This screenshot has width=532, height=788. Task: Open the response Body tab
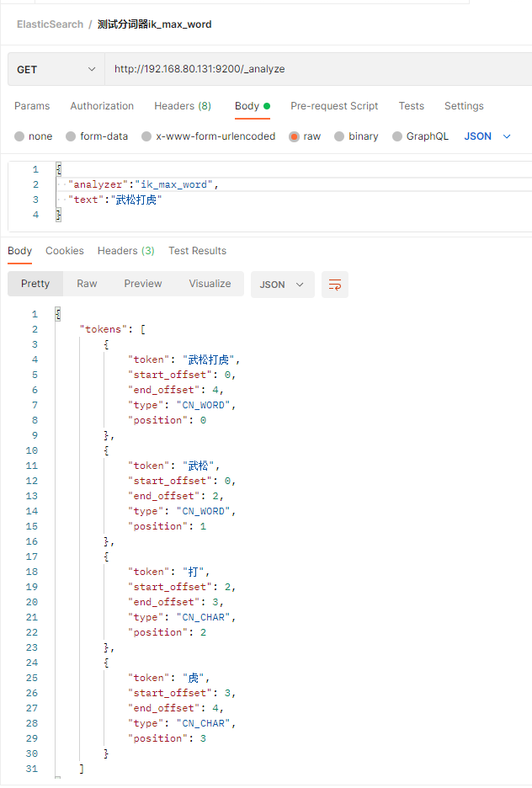[19, 251]
